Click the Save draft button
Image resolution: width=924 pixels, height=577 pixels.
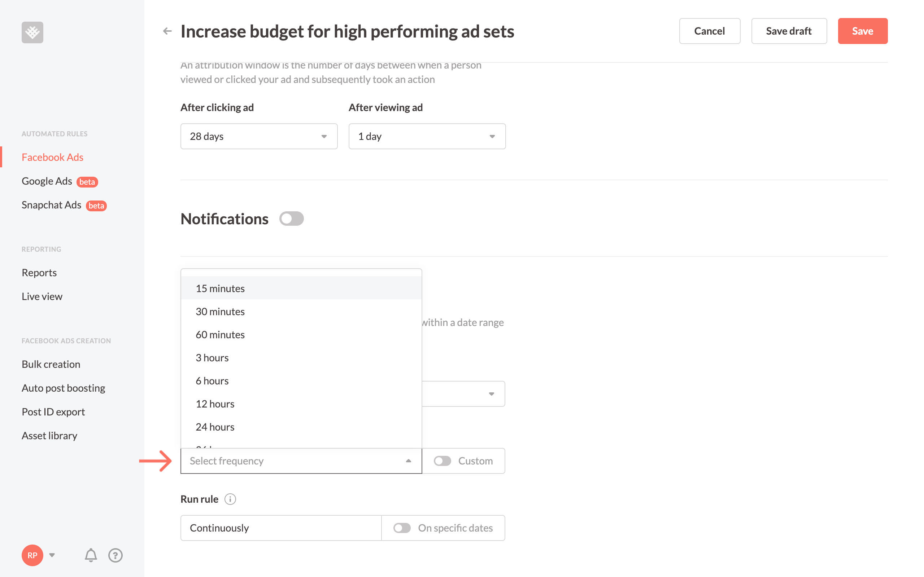click(788, 31)
